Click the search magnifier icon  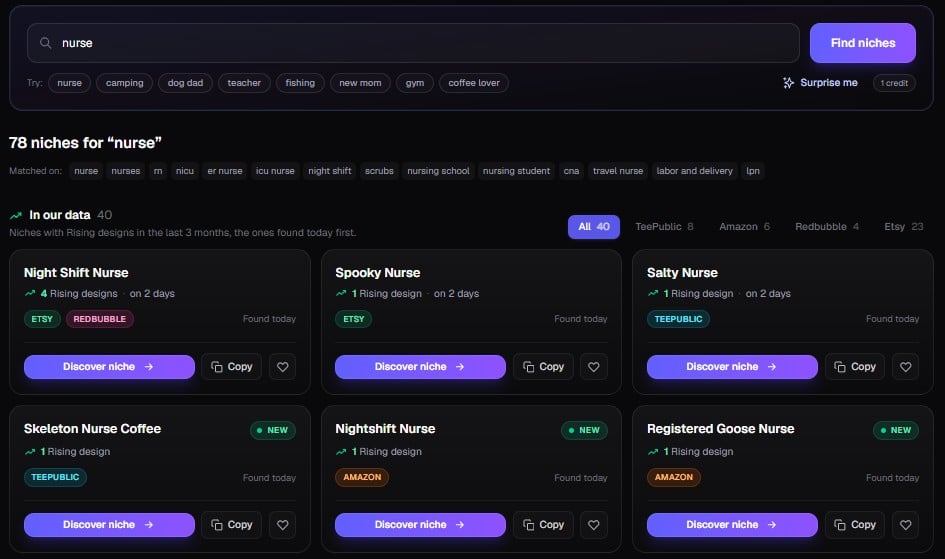tap(45, 43)
